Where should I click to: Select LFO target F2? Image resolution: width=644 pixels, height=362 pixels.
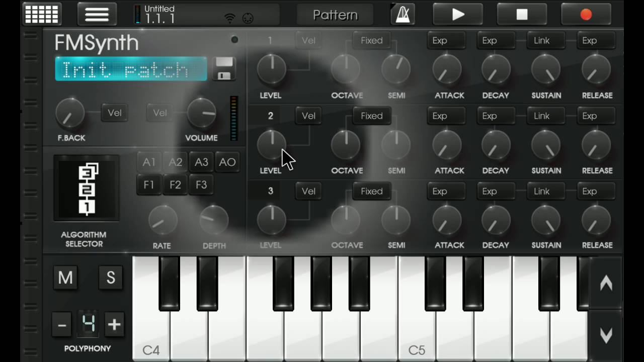175,185
